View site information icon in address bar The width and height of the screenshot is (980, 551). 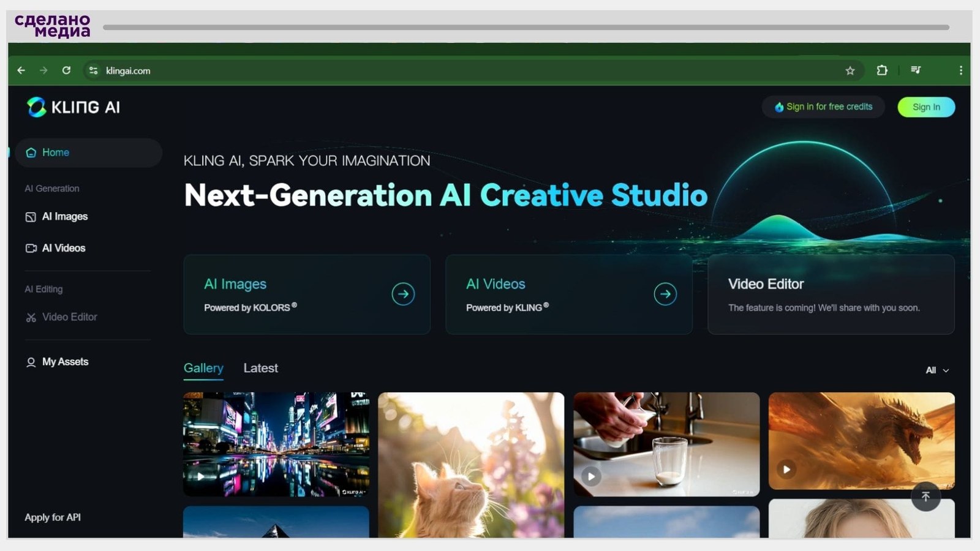tap(93, 70)
